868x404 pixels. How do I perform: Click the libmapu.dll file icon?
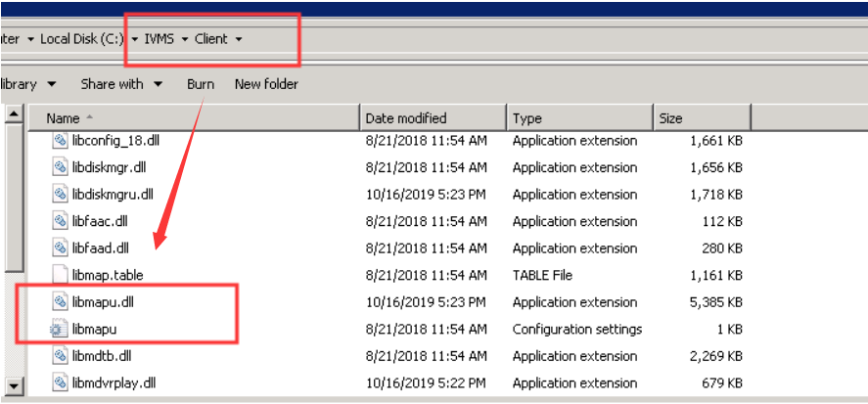60,302
